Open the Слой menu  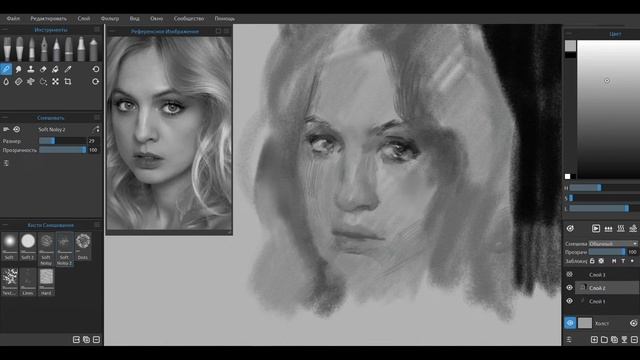(84, 19)
